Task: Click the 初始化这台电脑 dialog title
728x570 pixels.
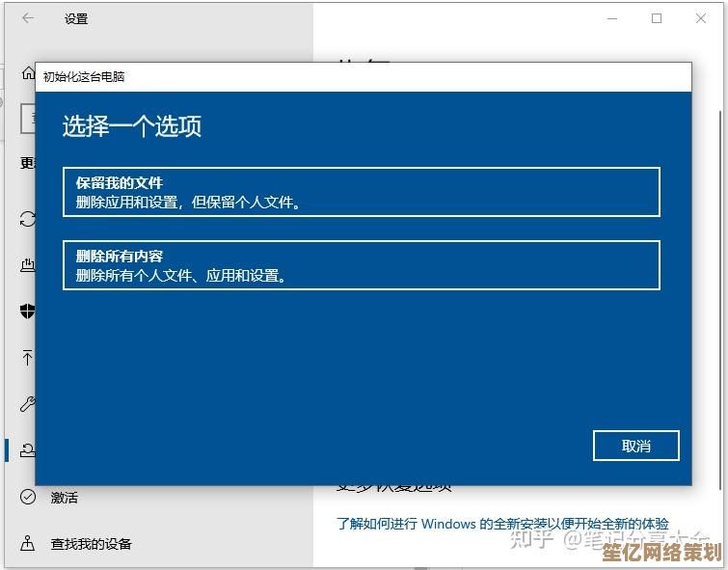Action: click(x=84, y=76)
